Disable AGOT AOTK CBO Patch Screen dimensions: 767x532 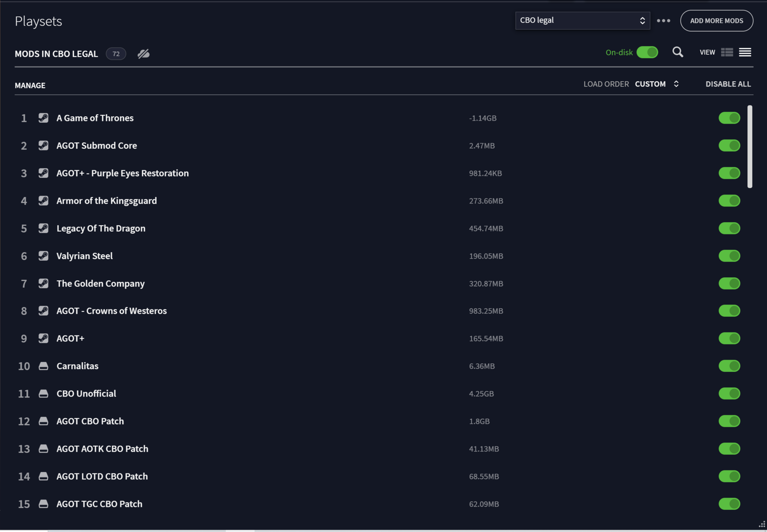(729, 449)
